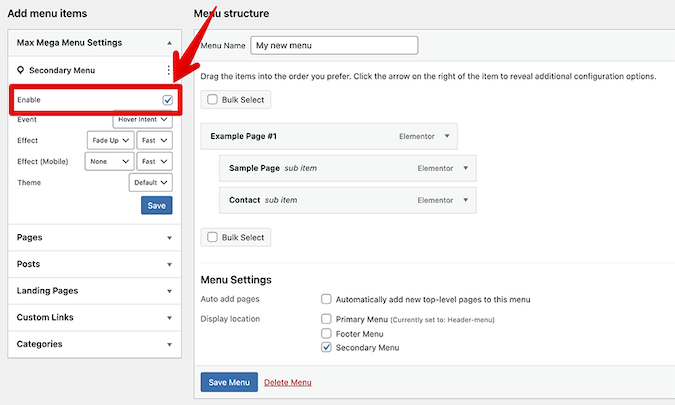Open the Default theme dropdown

151,182
